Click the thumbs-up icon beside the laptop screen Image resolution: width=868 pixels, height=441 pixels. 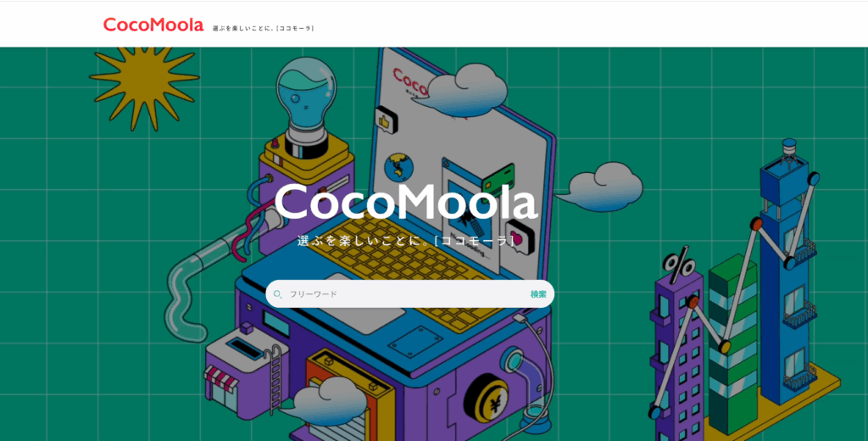click(387, 117)
